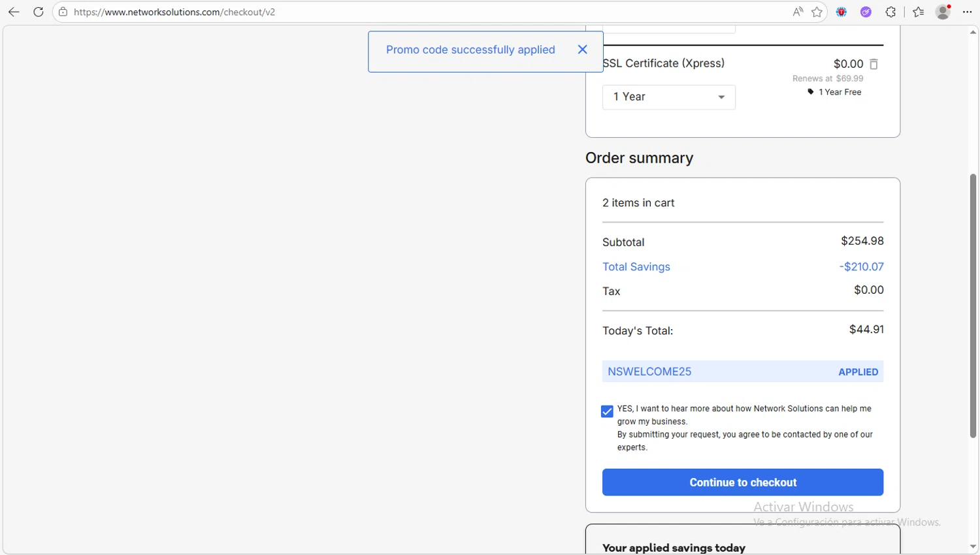The height and width of the screenshot is (555, 980).
Task: Open the browser extensions menu
Action: pyautogui.click(x=890, y=12)
